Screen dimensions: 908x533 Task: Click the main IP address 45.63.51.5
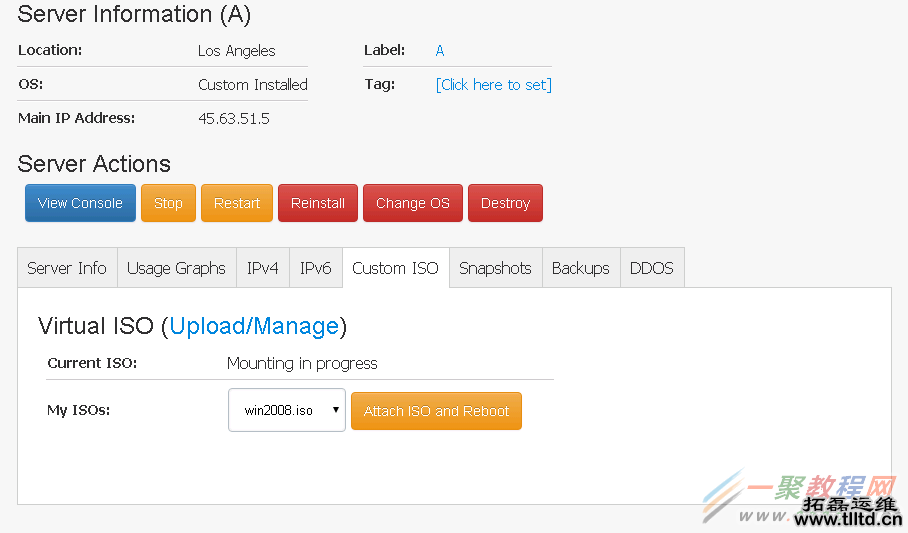(x=234, y=119)
